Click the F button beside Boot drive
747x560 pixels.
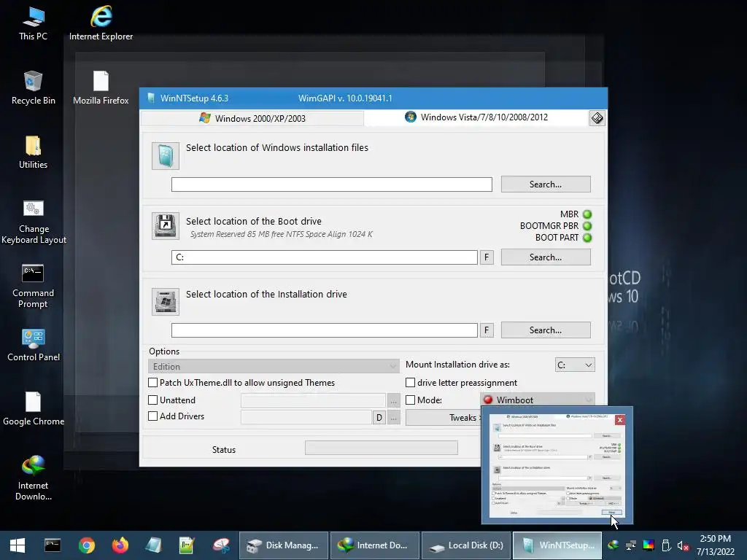(x=487, y=257)
